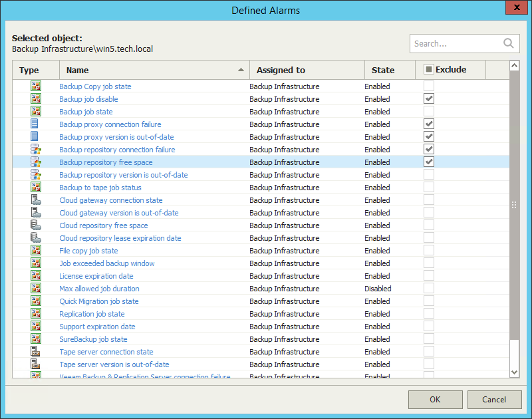
Task: Click the proxy icon for Backup proxy connection failure
Action: click(35, 124)
